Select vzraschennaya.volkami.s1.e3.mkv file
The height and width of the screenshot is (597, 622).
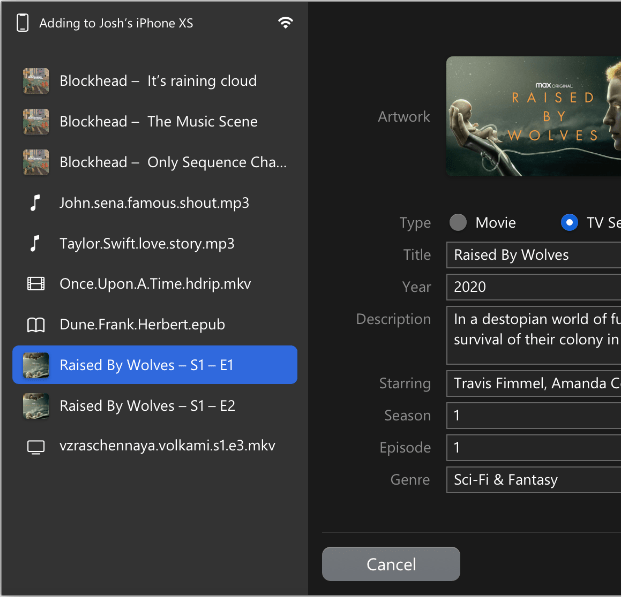pyautogui.click(x=155, y=446)
